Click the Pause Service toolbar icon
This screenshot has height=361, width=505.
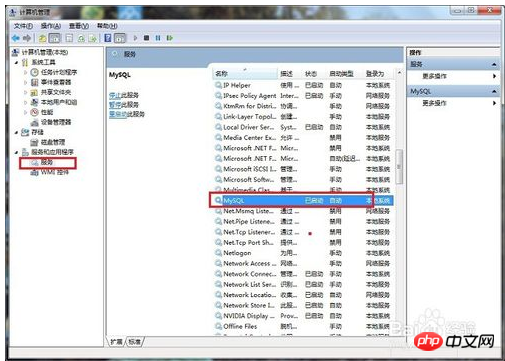click(x=158, y=38)
